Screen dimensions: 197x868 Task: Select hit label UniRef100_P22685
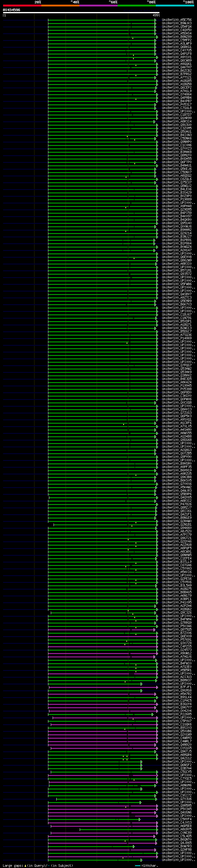[x=177, y=714]
